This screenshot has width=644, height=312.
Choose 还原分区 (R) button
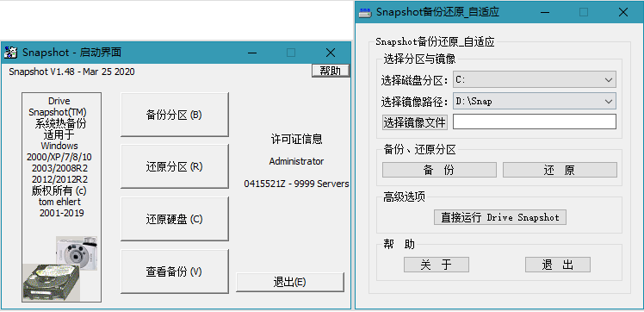175,166
